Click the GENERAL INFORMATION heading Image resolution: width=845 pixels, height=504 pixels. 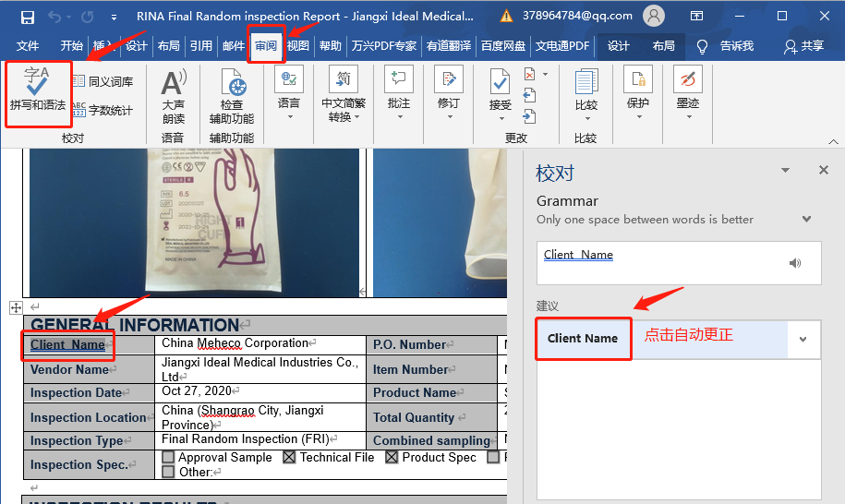pos(135,325)
